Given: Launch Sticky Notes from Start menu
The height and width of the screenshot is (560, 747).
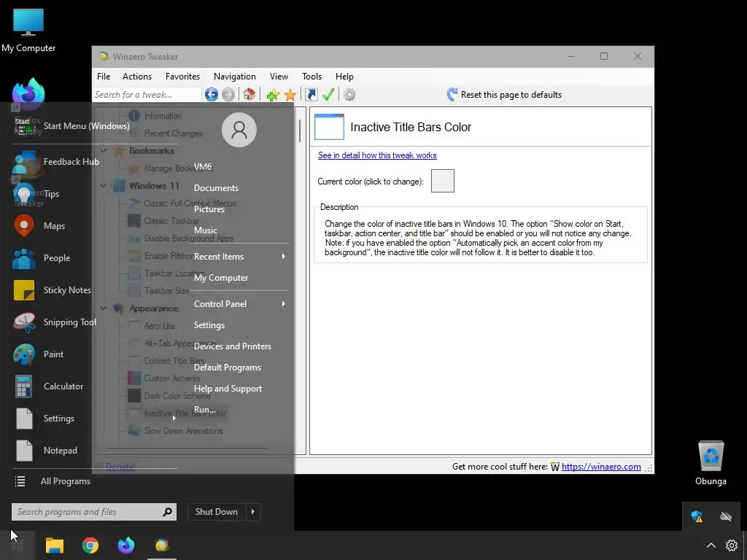Looking at the screenshot, I should tap(52, 290).
